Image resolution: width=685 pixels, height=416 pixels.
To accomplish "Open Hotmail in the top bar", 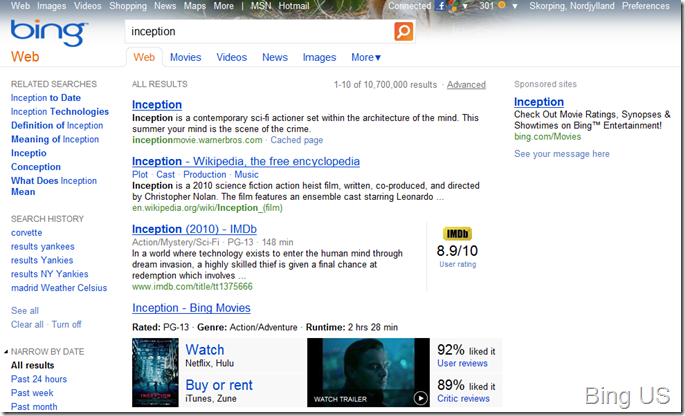I will pyautogui.click(x=294, y=6).
